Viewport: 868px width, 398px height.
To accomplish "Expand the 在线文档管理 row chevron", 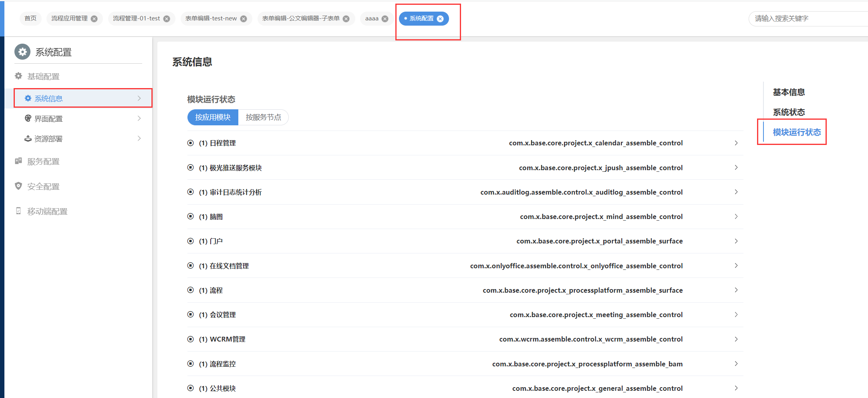I will [x=736, y=265].
